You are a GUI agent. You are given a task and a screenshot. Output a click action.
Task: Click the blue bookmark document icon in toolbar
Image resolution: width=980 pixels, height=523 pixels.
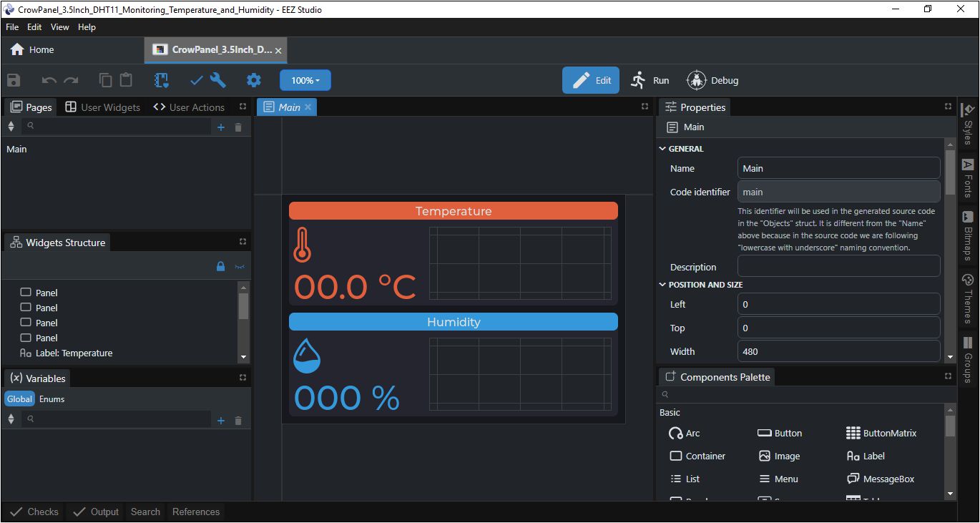(x=162, y=80)
